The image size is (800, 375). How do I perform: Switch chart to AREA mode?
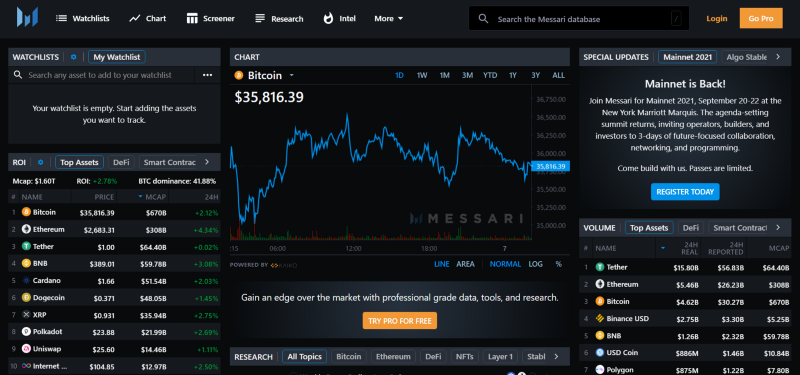465,264
